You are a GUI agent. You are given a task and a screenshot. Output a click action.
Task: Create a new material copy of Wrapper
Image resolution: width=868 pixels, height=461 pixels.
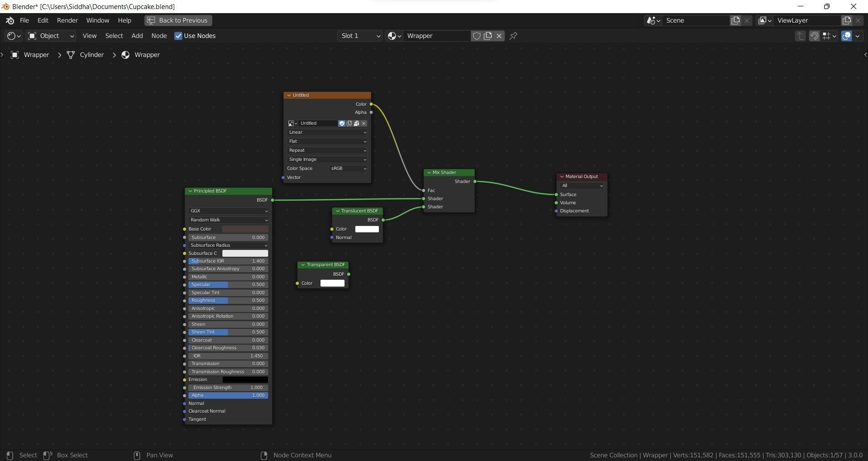coord(488,36)
